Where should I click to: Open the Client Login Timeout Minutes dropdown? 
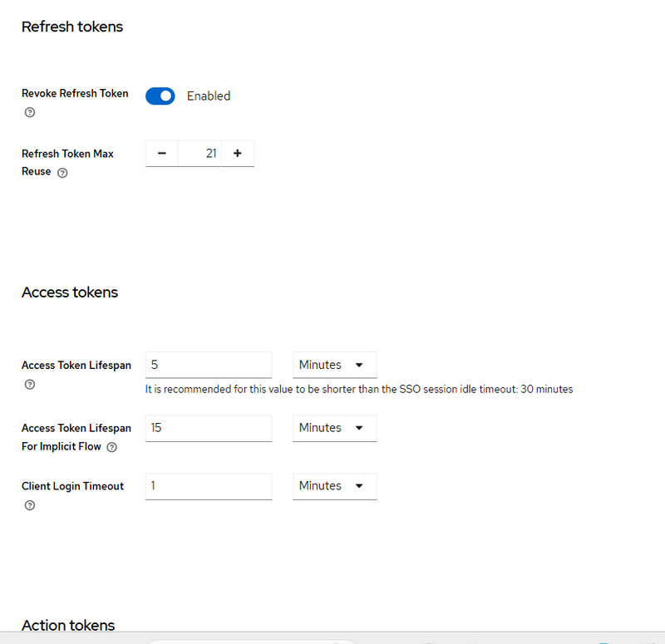click(x=334, y=486)
